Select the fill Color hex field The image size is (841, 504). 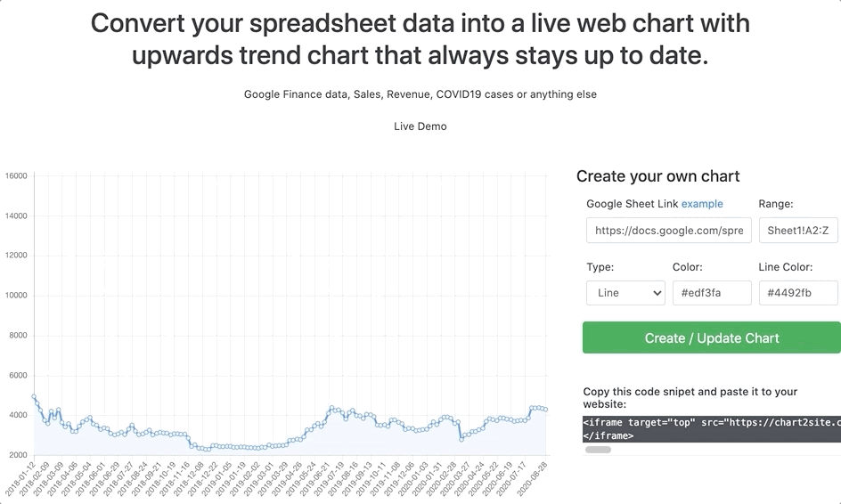pos(712,293)
